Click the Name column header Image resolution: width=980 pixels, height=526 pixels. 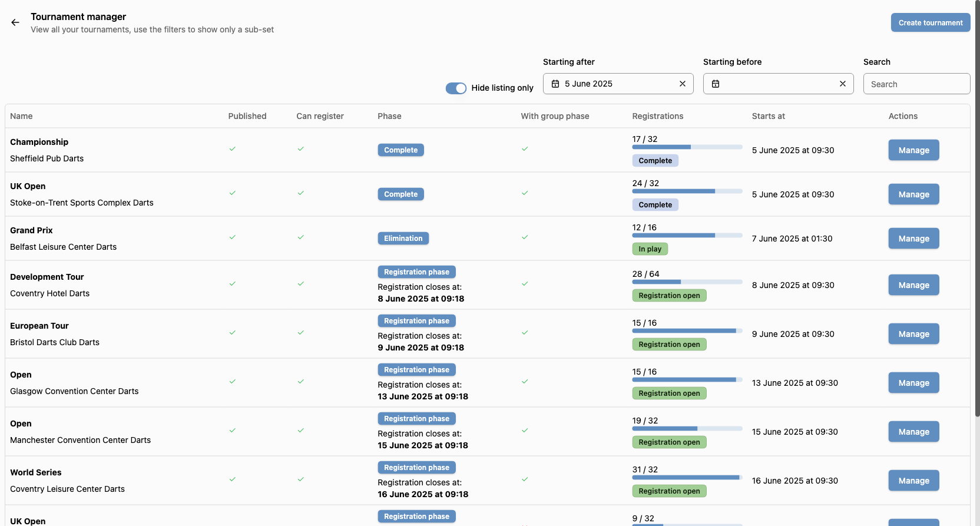pos(21,116)
